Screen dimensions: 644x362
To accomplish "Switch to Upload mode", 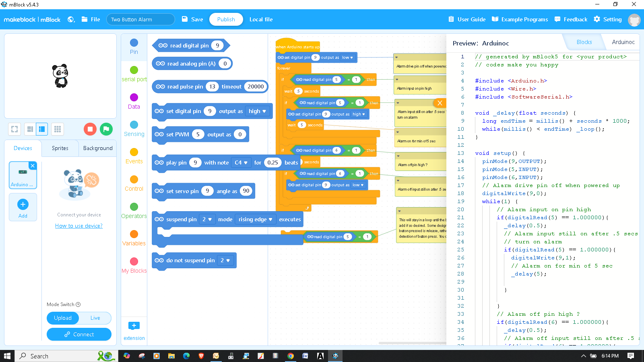I will (63, 318).
